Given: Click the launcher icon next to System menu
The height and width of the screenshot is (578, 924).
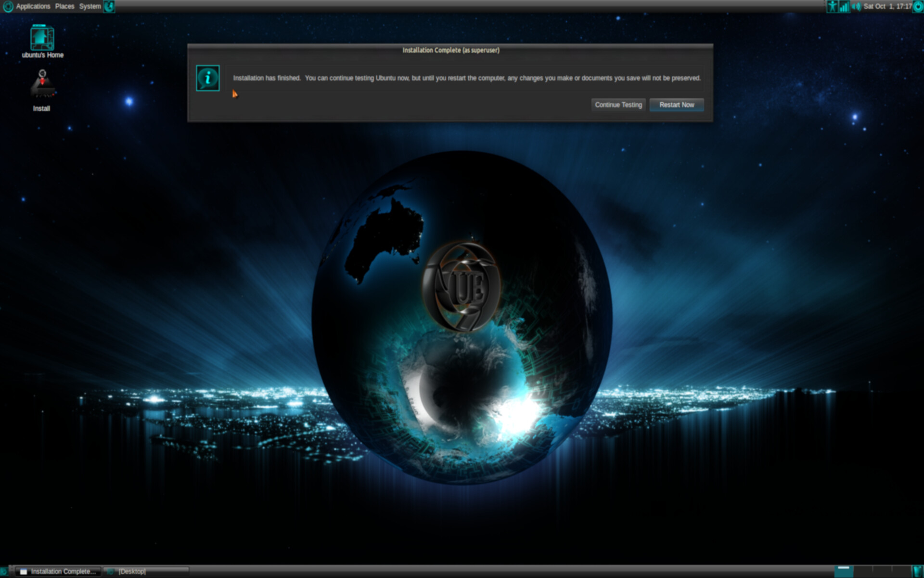Looking at the screenshot, I should 110,6.
